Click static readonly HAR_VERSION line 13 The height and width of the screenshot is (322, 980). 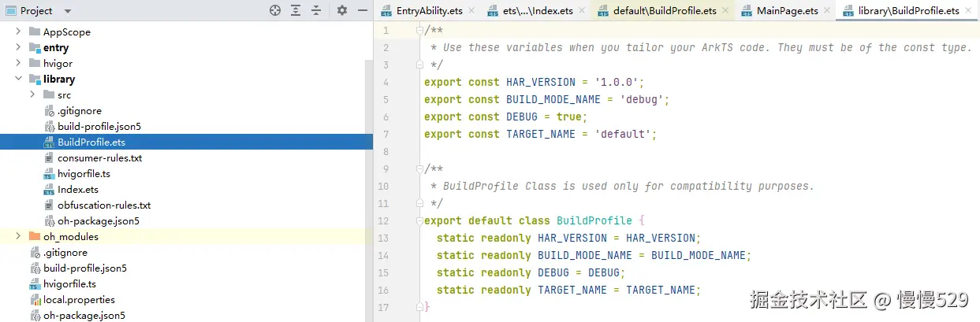pos(568,238)
